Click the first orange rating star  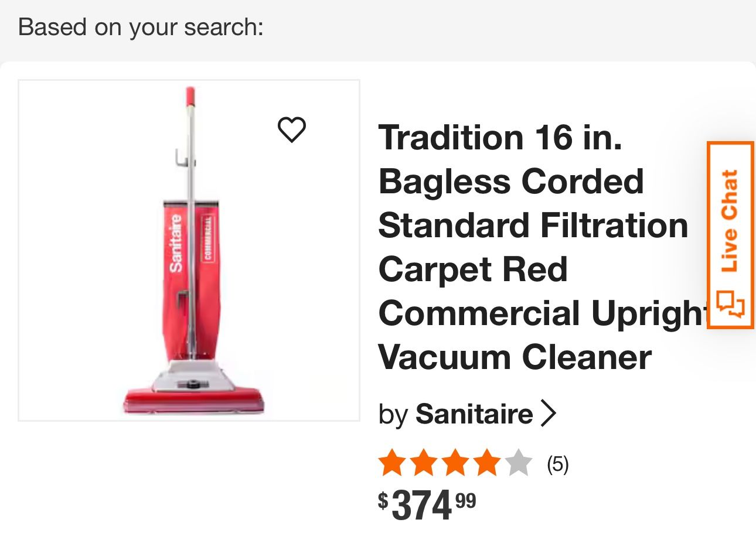pos(392,463)
